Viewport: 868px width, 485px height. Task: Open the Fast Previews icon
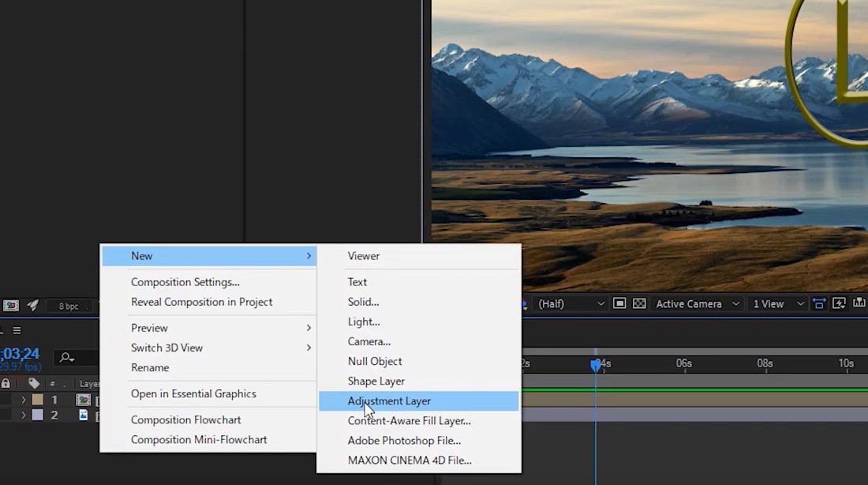click(x=840, y=303)
